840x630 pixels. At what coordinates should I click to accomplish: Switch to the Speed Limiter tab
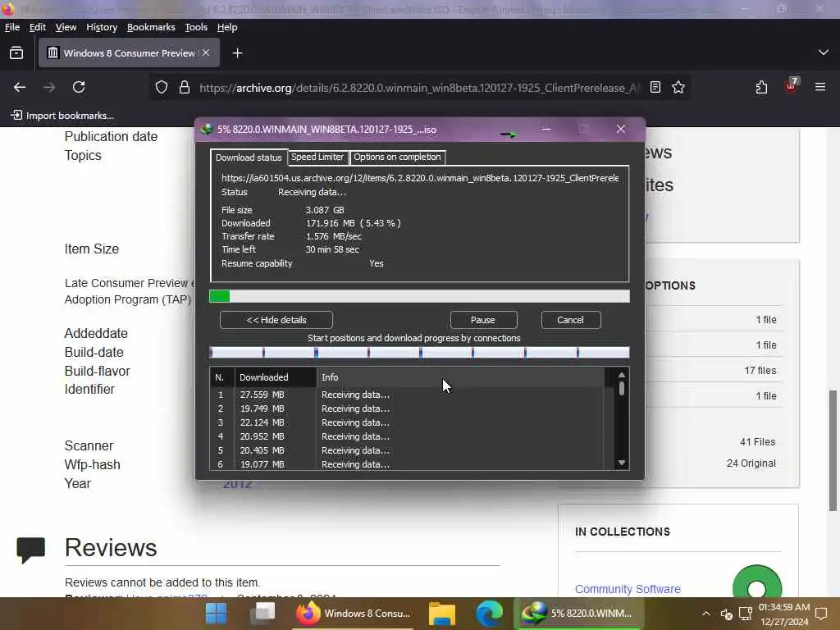[x=317, y=157]
